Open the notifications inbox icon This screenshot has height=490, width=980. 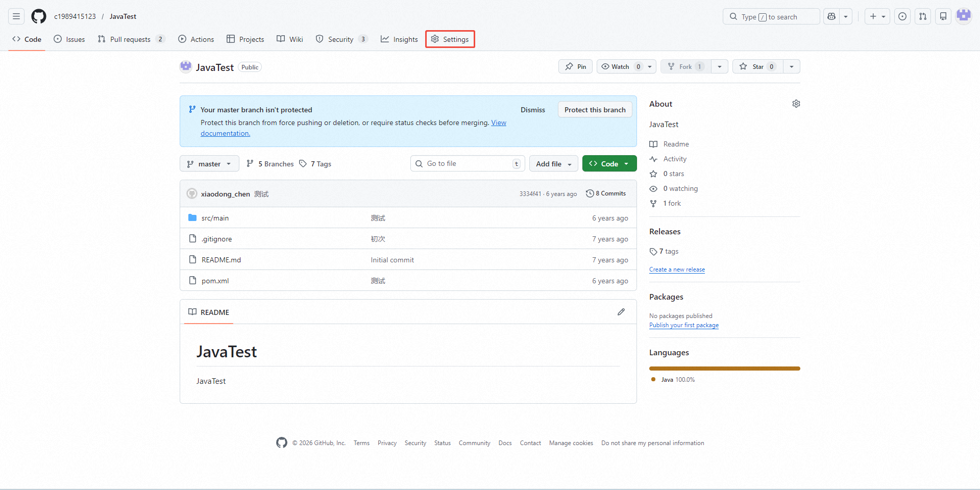tap(943, 16)
